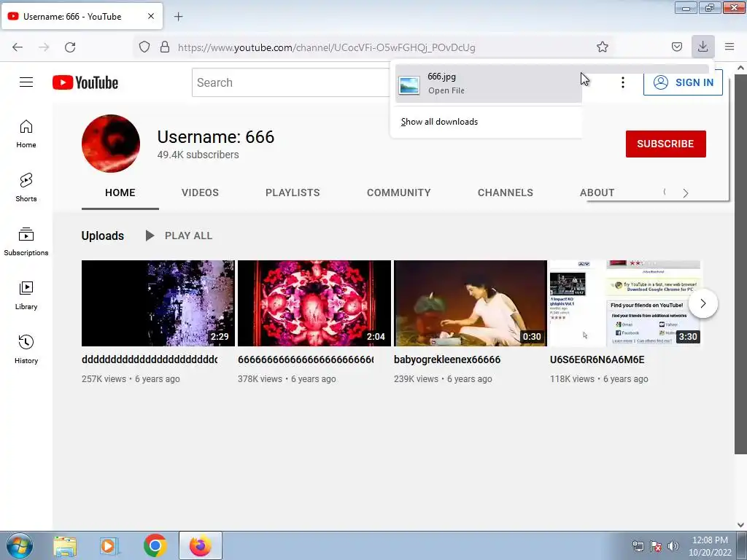Open the 2:29 duration video thumbnail
This screenshot has height=560, width=747.
click(x=158, y=303)
